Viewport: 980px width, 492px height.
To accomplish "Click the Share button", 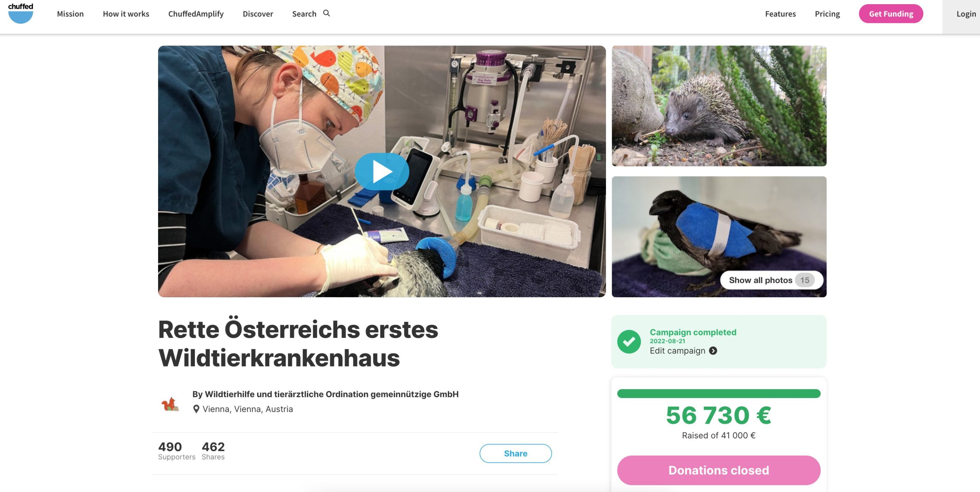I will click(x=515, y=453).
